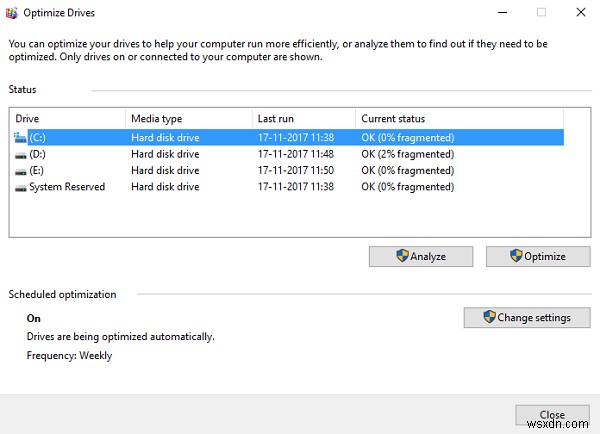Click Hard disk drive in System Reserved row

(x=165, y=187)
